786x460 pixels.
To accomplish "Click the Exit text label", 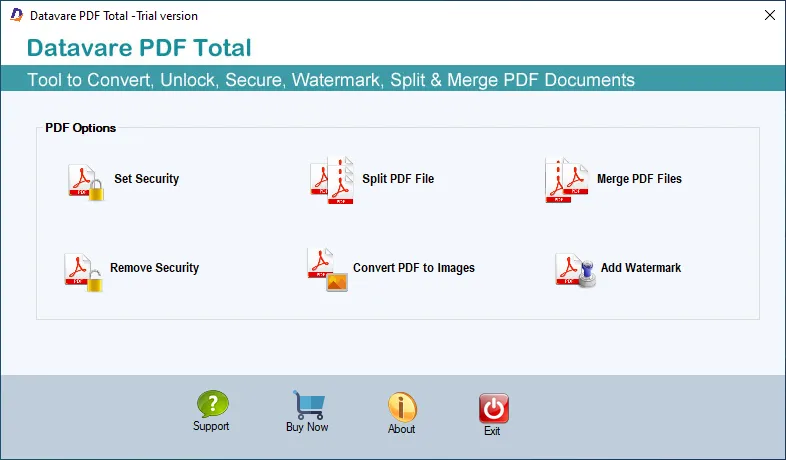I will click(x=492, y=431).
